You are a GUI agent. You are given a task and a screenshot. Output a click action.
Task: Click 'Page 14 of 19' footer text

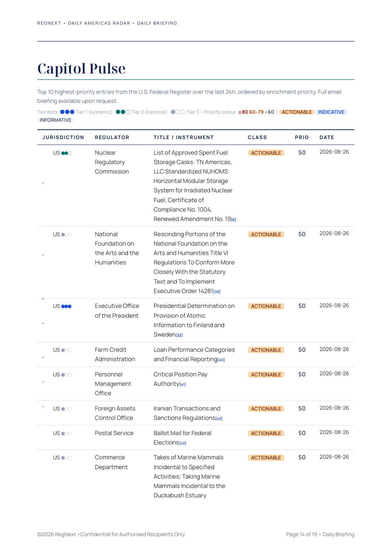(x=302, y=535)
